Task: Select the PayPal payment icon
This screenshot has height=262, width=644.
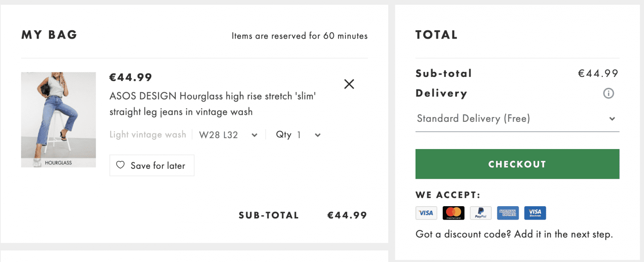Action: (480, 213)
